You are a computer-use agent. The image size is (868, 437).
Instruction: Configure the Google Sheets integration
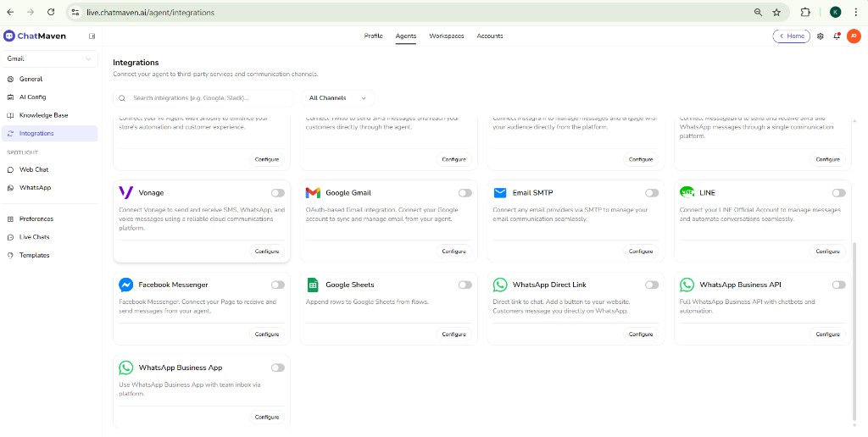point(454,335)
